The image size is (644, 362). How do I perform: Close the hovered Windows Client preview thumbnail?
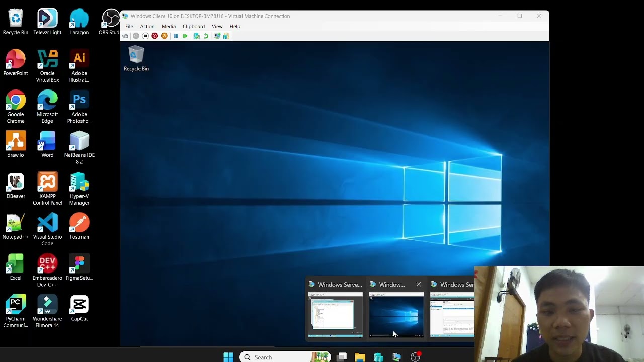pos(419,285)
